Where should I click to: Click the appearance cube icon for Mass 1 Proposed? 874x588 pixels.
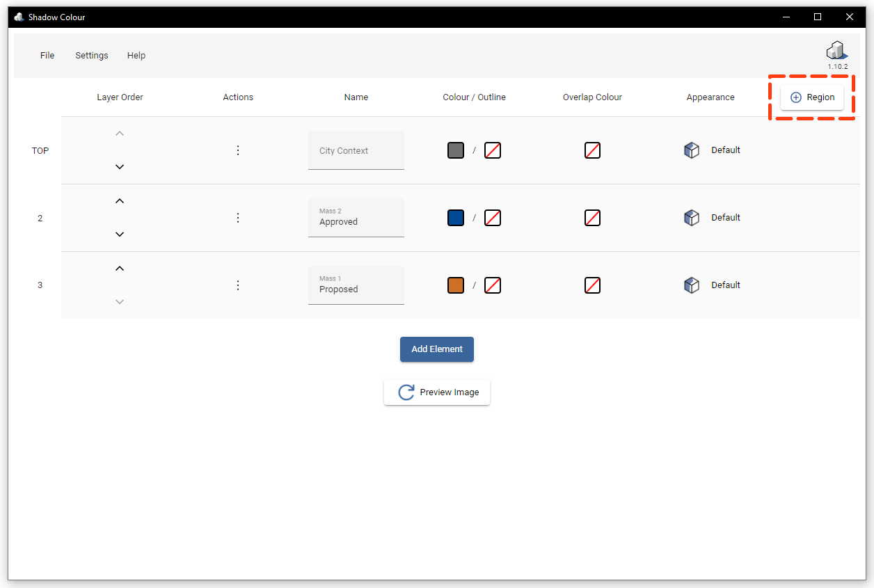[x=692, y=285]
